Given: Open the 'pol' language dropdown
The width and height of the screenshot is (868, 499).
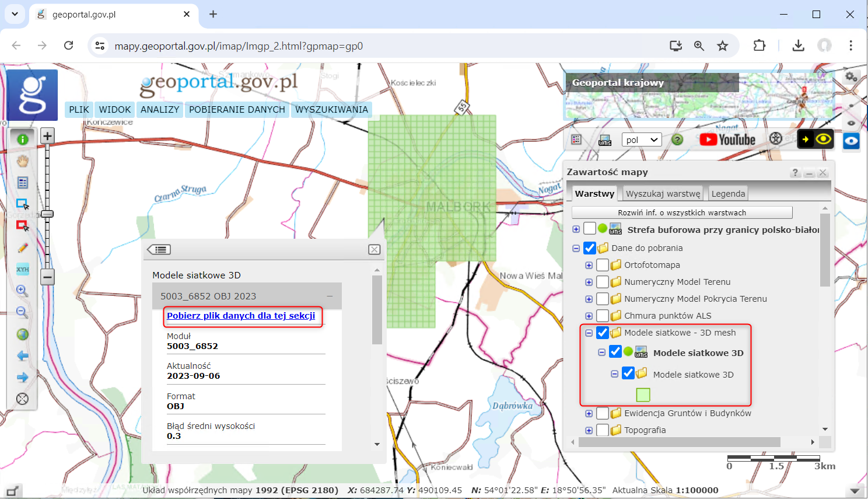Looking at the screenshot, I should point(642,139).
